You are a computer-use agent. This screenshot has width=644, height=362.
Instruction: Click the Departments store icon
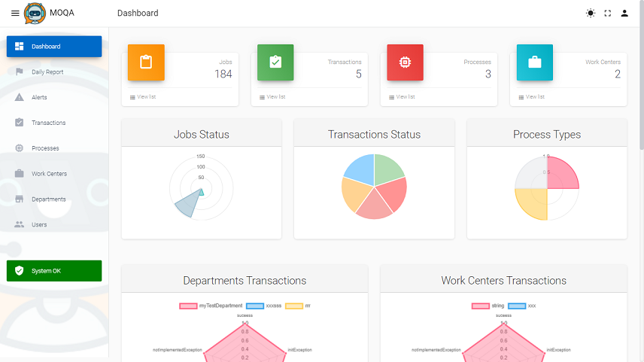tap(20, 199)
